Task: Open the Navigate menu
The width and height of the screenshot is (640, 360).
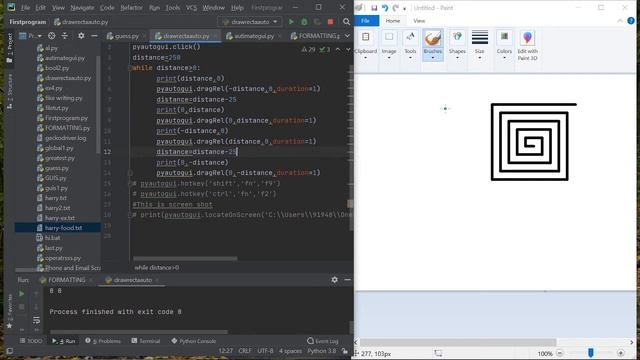Action: point(82,8)
